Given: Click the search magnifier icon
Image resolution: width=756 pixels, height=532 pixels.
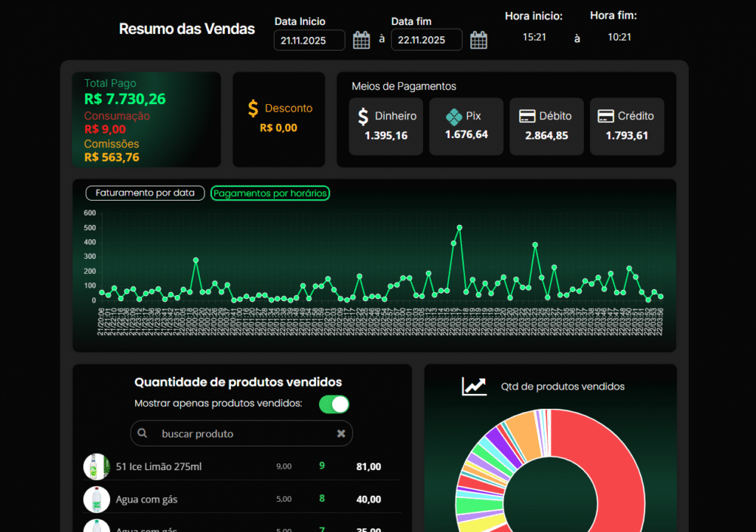Looking at the screenshot, I should click(x=143, y=434).
